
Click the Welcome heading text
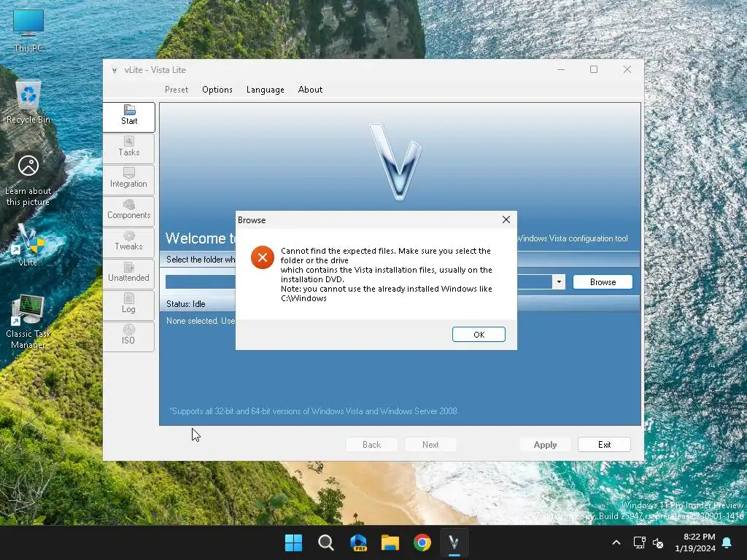201,238
